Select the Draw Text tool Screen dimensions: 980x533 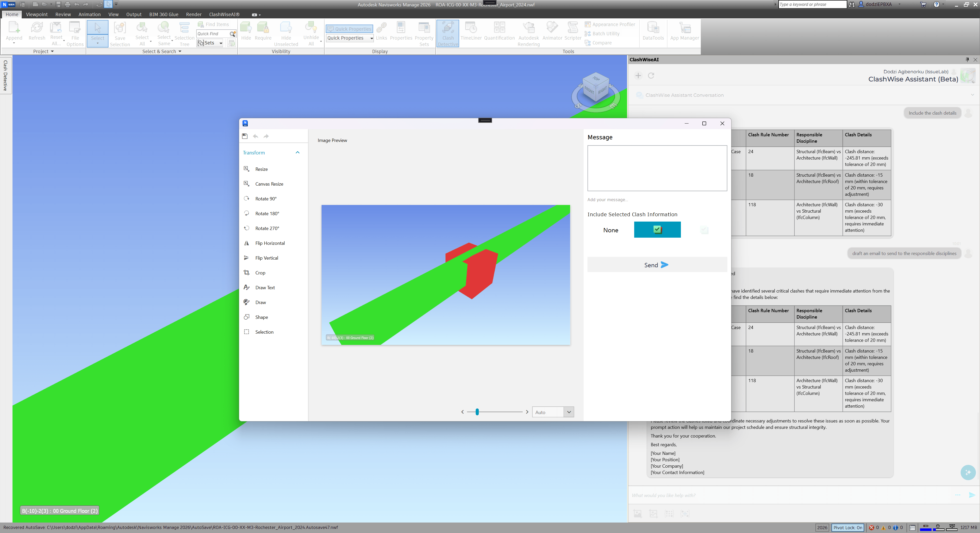(x=265, y=288)
